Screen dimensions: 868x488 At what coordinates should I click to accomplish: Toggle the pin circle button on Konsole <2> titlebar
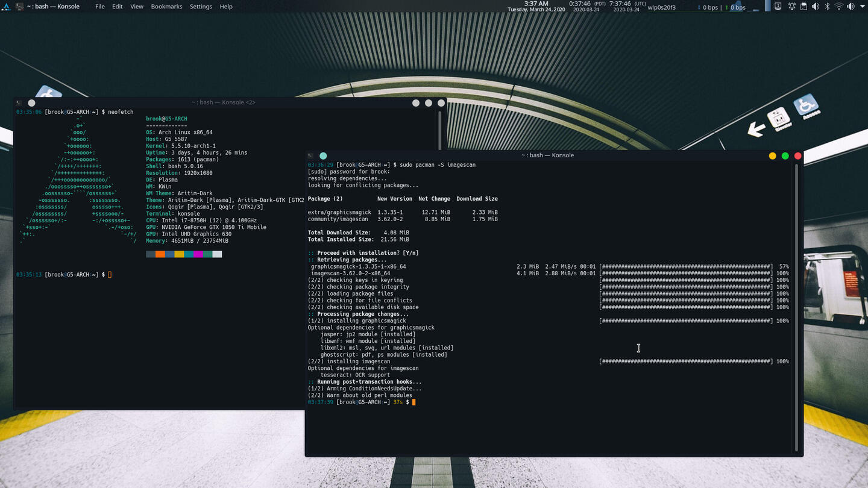pos(31,103)
